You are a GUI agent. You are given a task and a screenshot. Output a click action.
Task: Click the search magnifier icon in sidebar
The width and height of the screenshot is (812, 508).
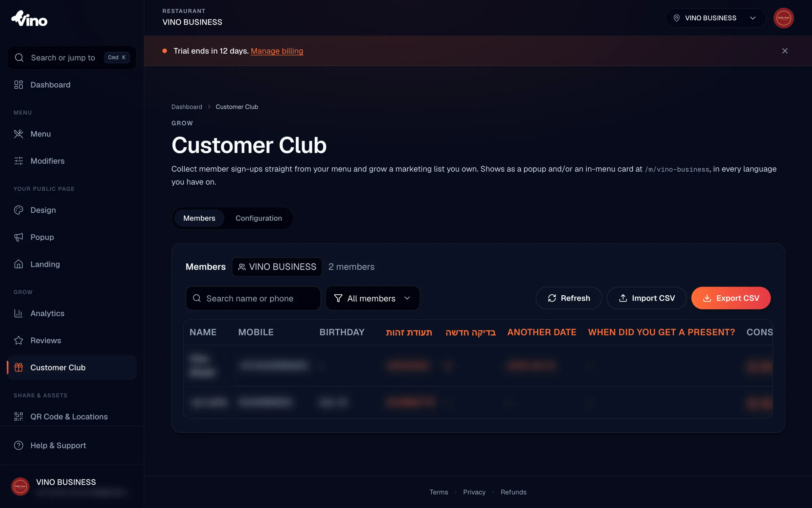pyautogui.click(x=19, y=58)
